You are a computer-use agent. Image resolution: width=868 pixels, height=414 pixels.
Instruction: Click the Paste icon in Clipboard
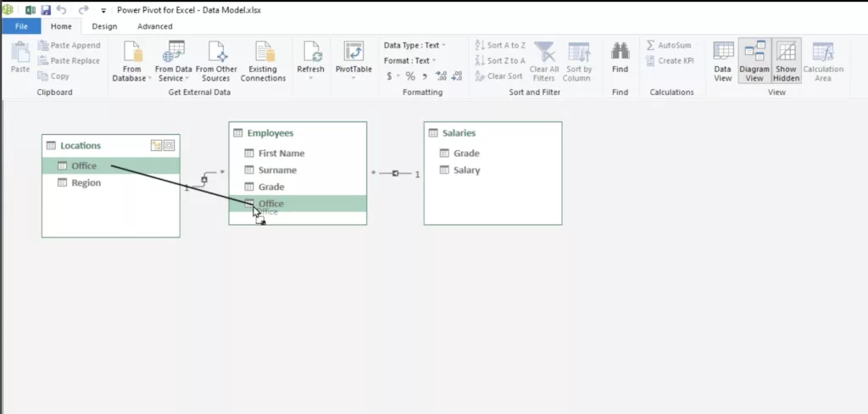[x=20, y=58]
